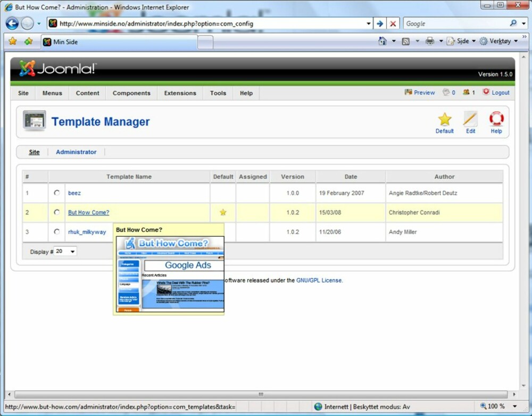Click the zoom magnifier in status bar
This screenshot has height=416, width=532.
[x=483, y=406]
